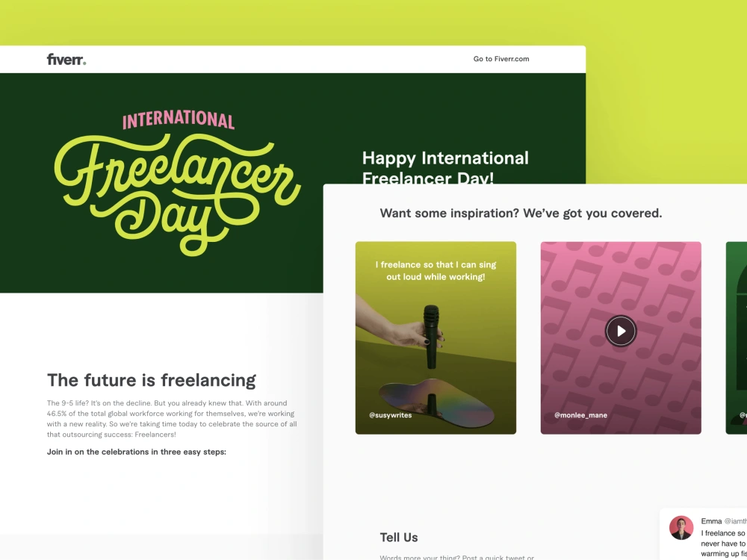Click the future is freelancing headline
Image resolution: width=747 pixels, height=560 pixels.
152,380
